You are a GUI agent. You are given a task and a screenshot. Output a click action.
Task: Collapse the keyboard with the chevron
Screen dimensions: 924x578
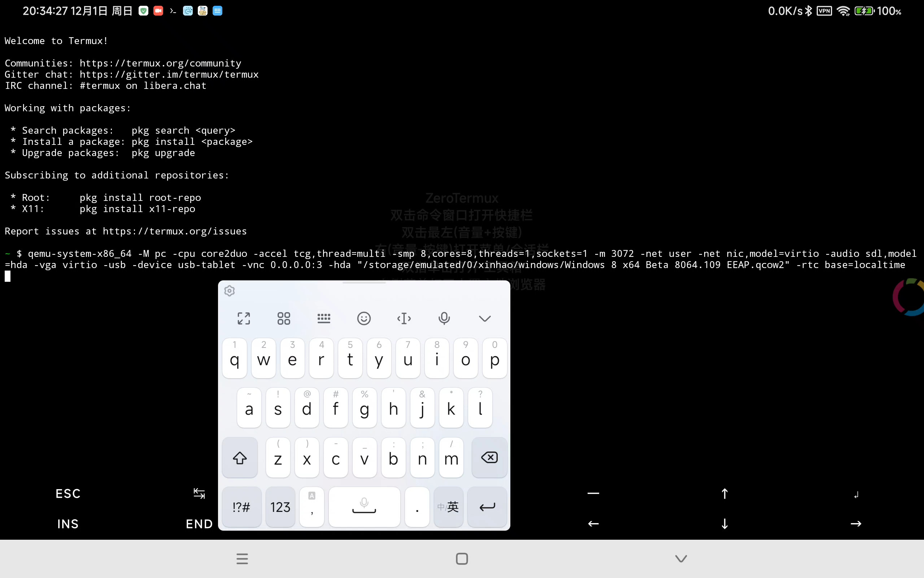(484, 318)
